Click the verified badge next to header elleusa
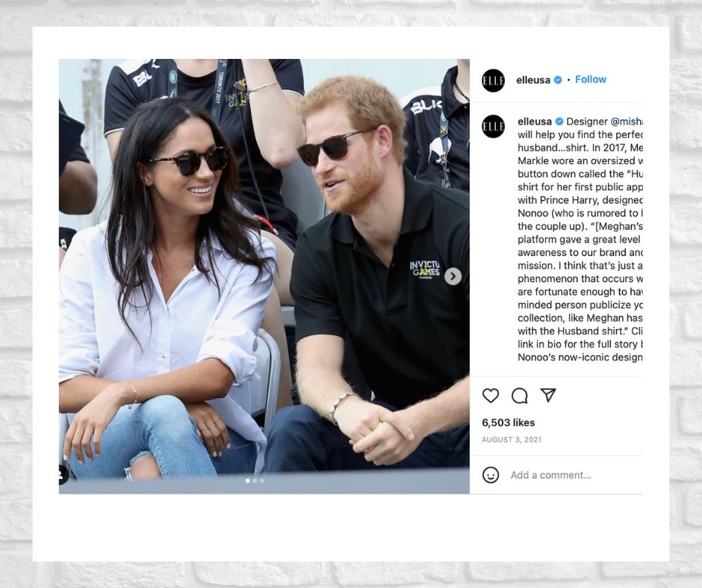Viewport: 702px width, 588px height. pyautogui.click(x=558, y=80)
